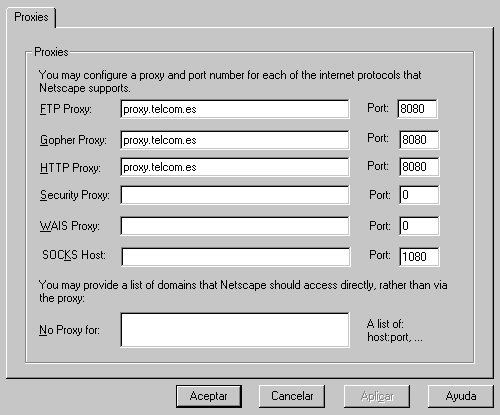
Task: Click the empty WAIS Proxy field
Action: point(235,226)
